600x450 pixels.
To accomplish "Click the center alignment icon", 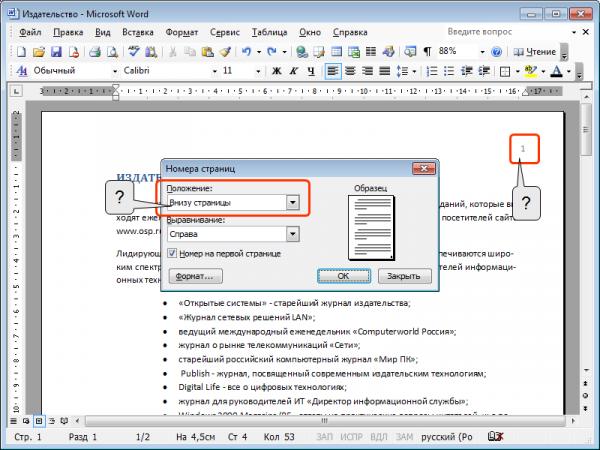I will pos(350,71).
